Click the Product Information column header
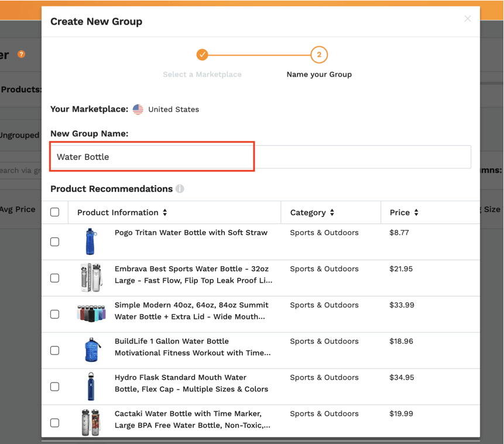The width and height of the screenshot is (504, 444). 118,212
